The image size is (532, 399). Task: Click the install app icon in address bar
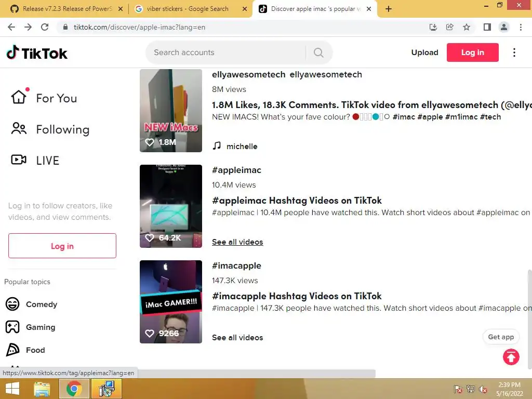[x=433, y=27]
